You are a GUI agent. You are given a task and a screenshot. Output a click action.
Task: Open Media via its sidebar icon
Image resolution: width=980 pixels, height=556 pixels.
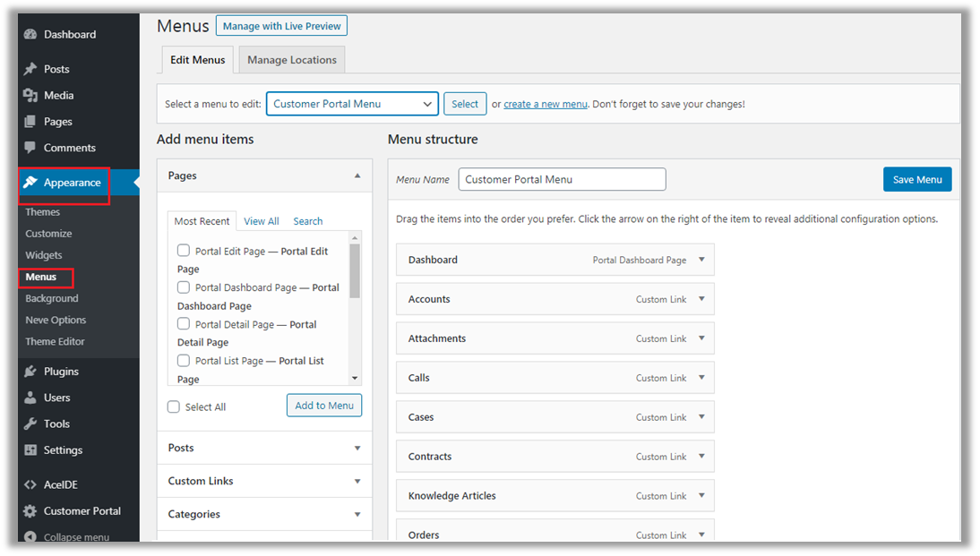(30, 96)
